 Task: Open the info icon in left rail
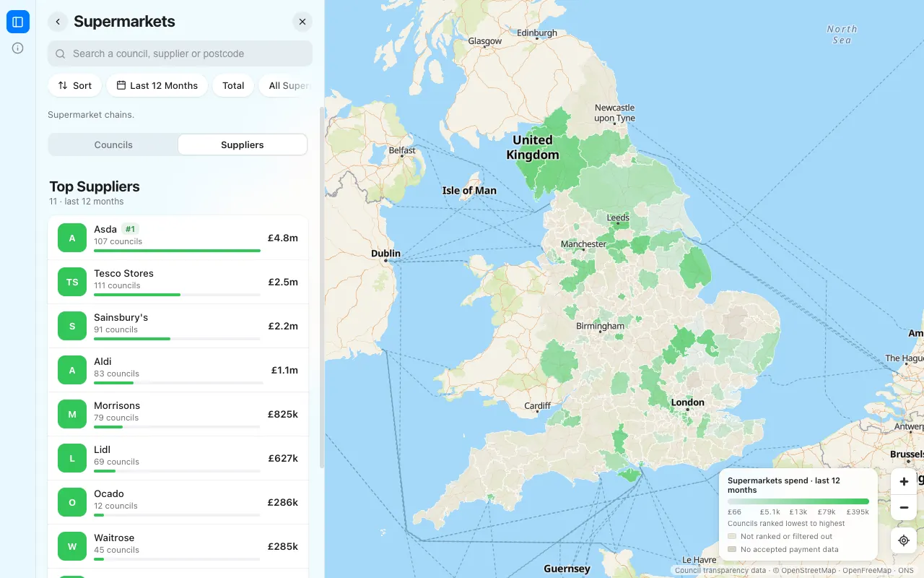[x=18, y=48]
